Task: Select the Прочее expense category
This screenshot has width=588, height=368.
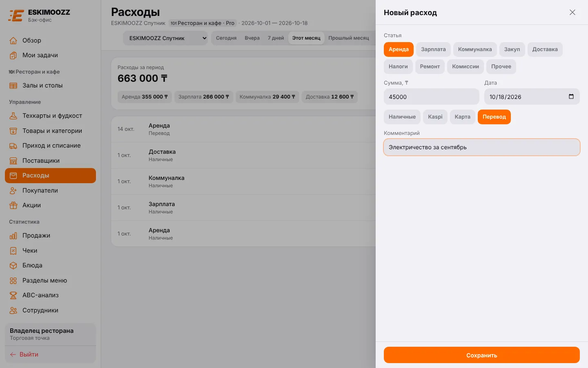Action: pos(501,67)
